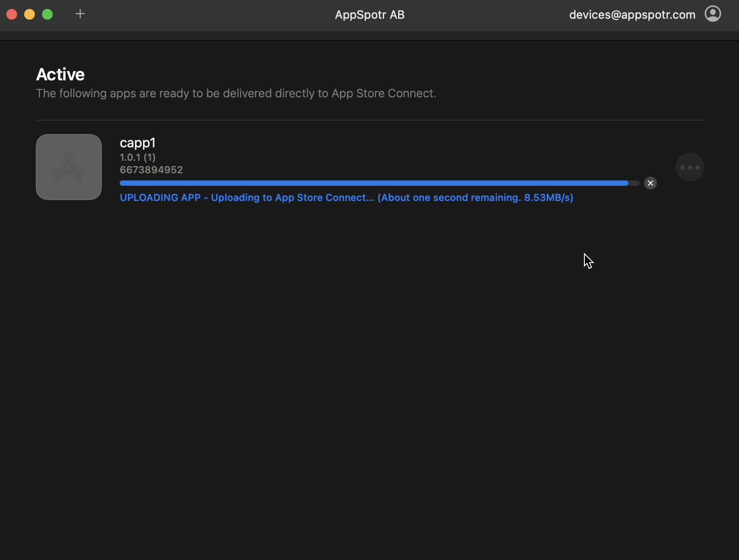
Task: Click the Active section heading
Action: (60, 75)
